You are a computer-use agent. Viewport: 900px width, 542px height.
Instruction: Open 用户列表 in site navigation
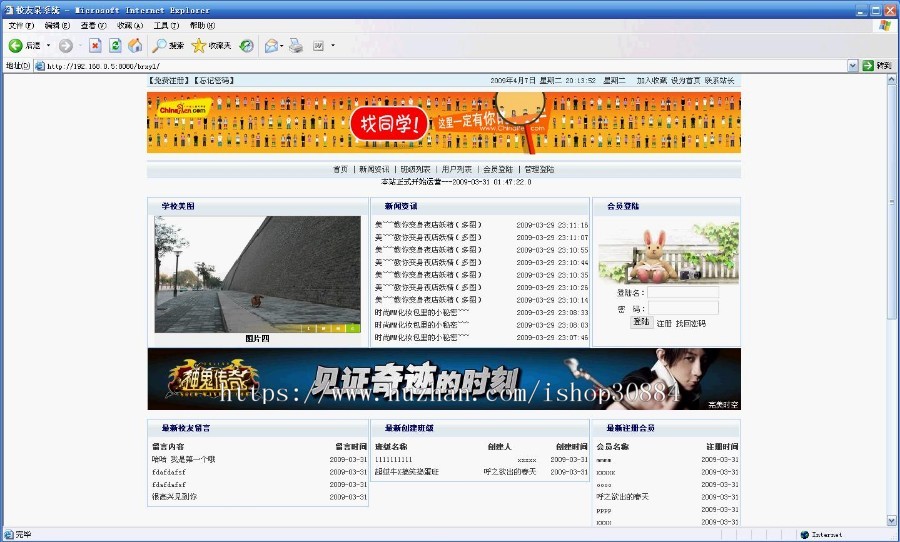point(457,169)
